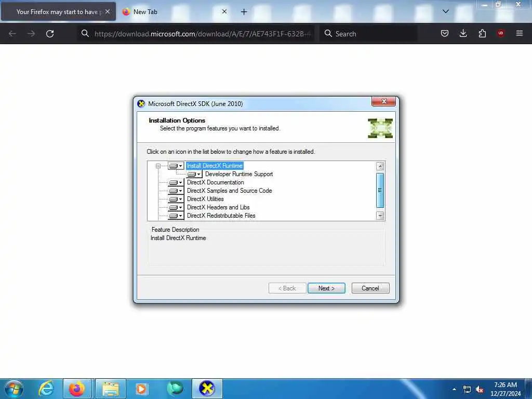Open the Windows Start menu orb
Screen dimensions: 532x399
click(x=14, y=389)
